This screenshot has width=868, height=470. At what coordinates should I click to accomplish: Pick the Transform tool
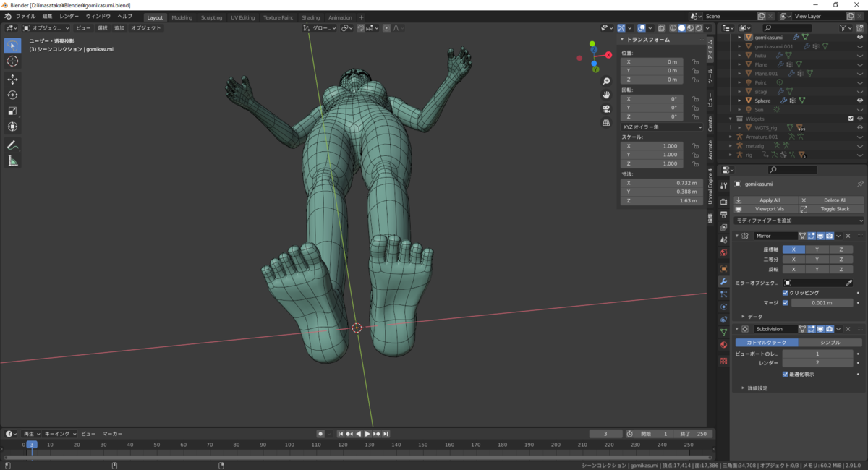pos(12,127)
